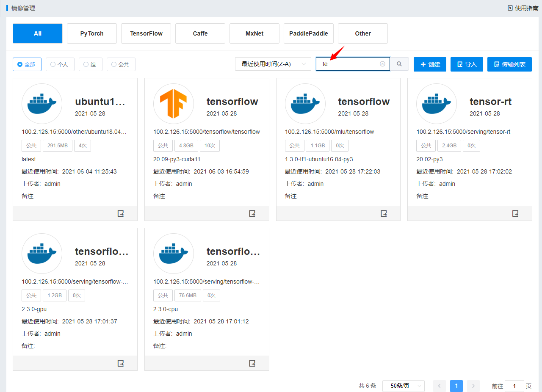Open the 50条/页 page size dropdown
Screen dimensions: 542x392
tap(403, 386)
